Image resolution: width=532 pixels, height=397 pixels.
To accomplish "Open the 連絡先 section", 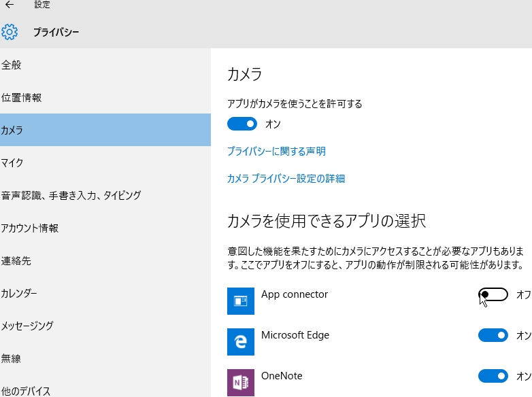I will pyautogui.click(x=105, y=260).
